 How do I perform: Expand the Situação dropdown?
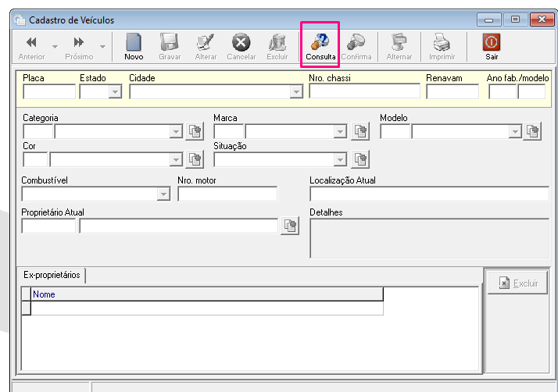[x=340, y=160]
